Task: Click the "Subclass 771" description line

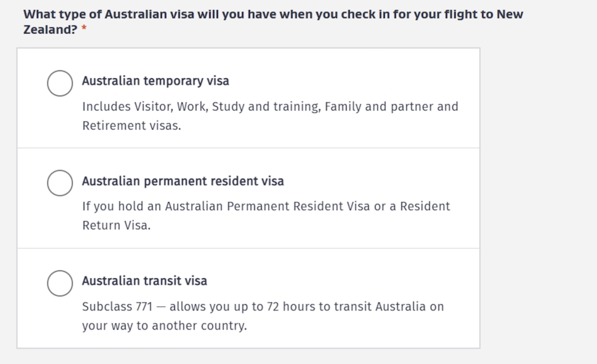Action: 263,306
